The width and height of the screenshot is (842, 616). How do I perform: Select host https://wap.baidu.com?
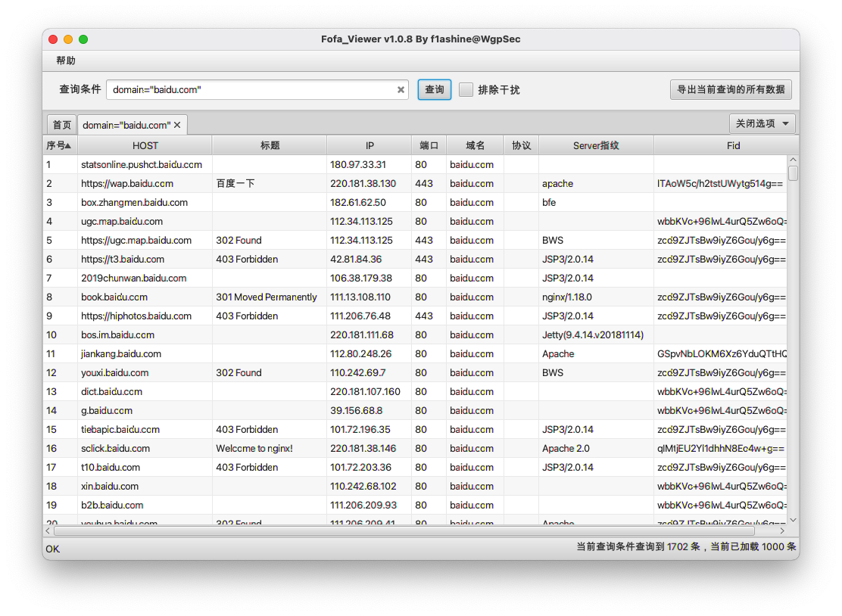tap(127, 183)
